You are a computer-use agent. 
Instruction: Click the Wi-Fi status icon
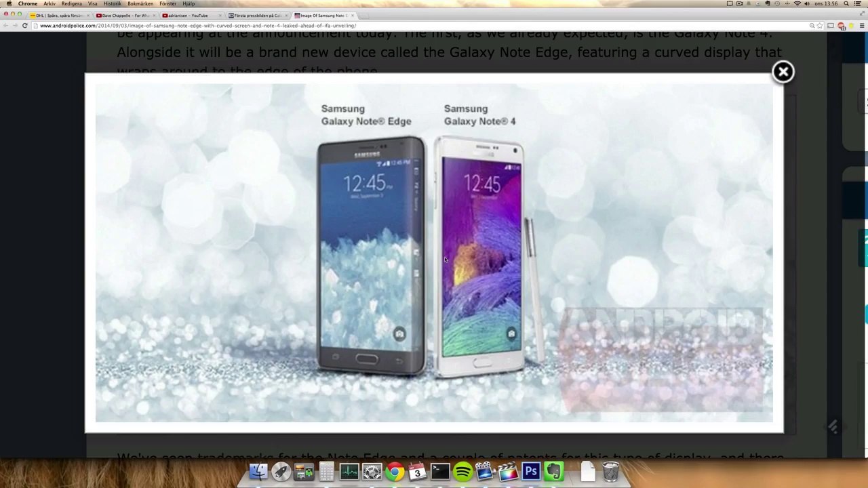pyautogui.click(x=797, y=4)
